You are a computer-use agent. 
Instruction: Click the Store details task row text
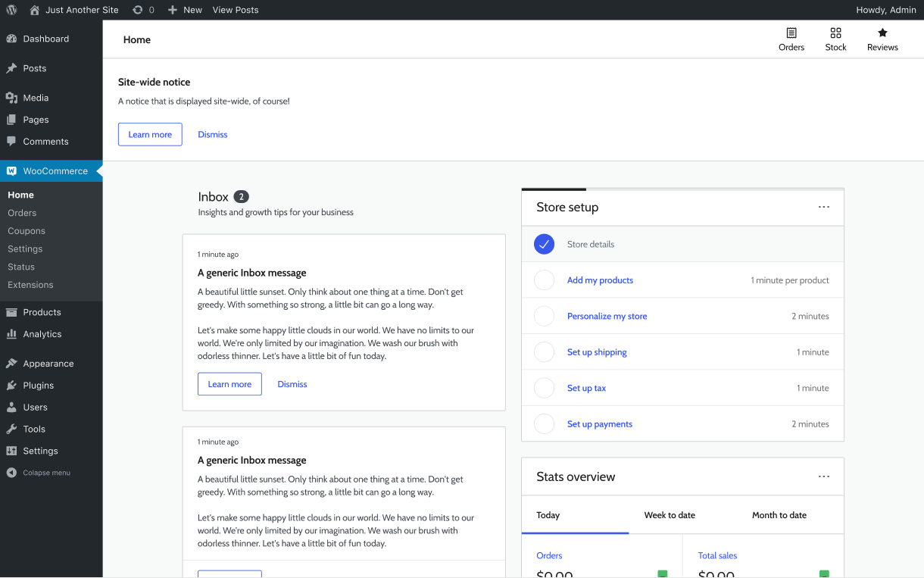[591, 244]
